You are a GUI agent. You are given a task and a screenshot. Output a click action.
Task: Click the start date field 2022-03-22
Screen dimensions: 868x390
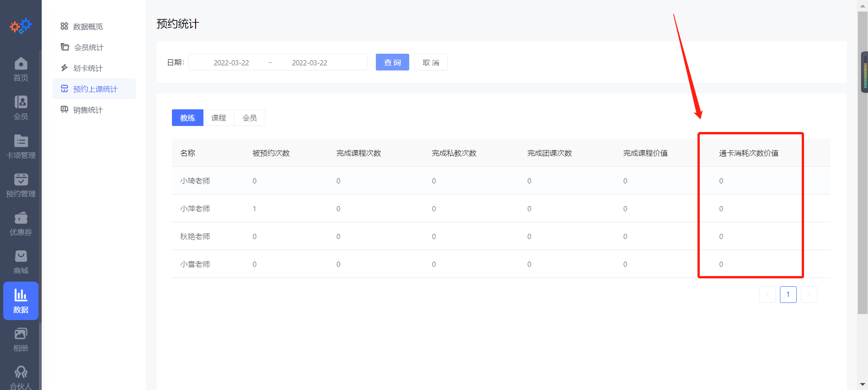231,63
